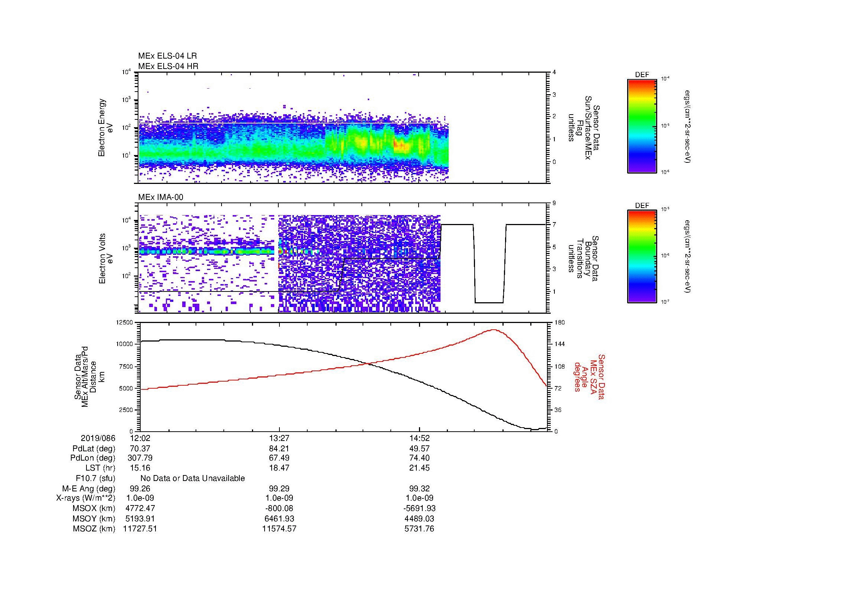Click the 'MEx IMA-00' panel title
This screenshot has height=613, width=868.
(x=160, y=197)
